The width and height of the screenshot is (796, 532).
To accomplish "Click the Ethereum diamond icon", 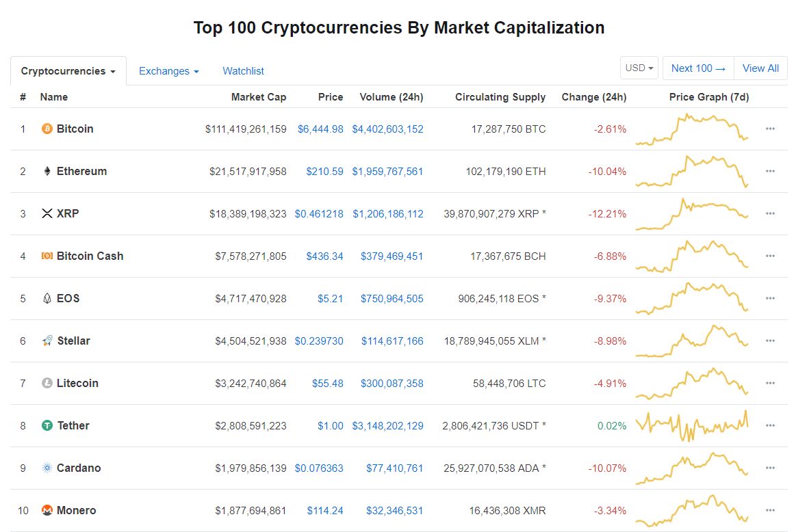I will pos(47,171).
